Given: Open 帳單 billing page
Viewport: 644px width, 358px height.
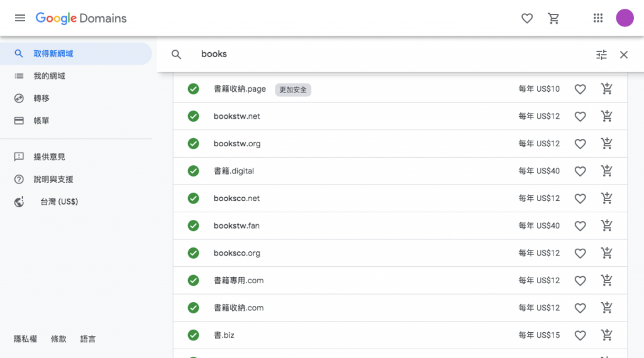Looking at the screenshot, I should 42,121.
